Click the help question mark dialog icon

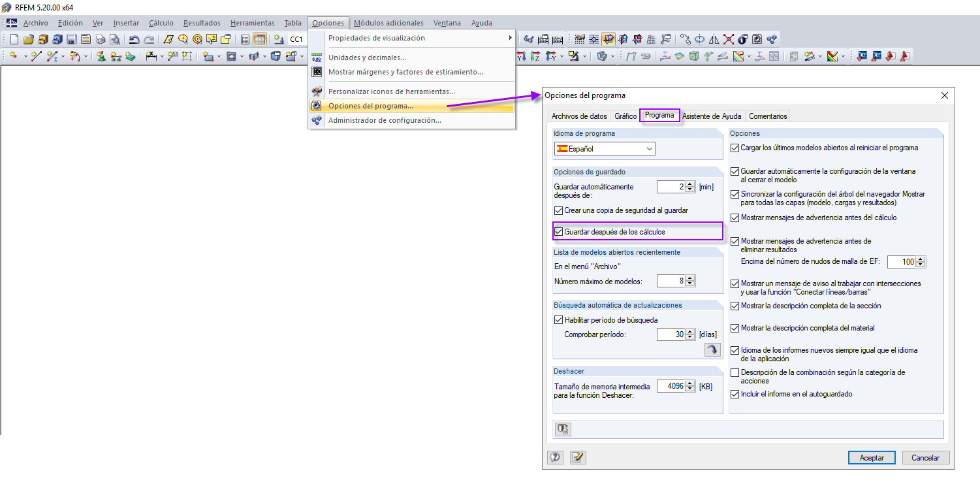point(556,457)
